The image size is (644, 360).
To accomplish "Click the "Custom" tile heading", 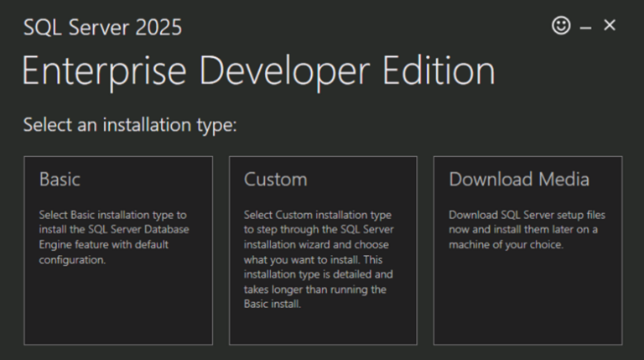I will [x=275, y=180].
